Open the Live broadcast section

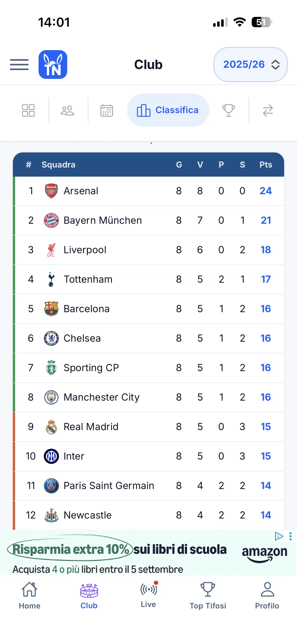point(149,595)
